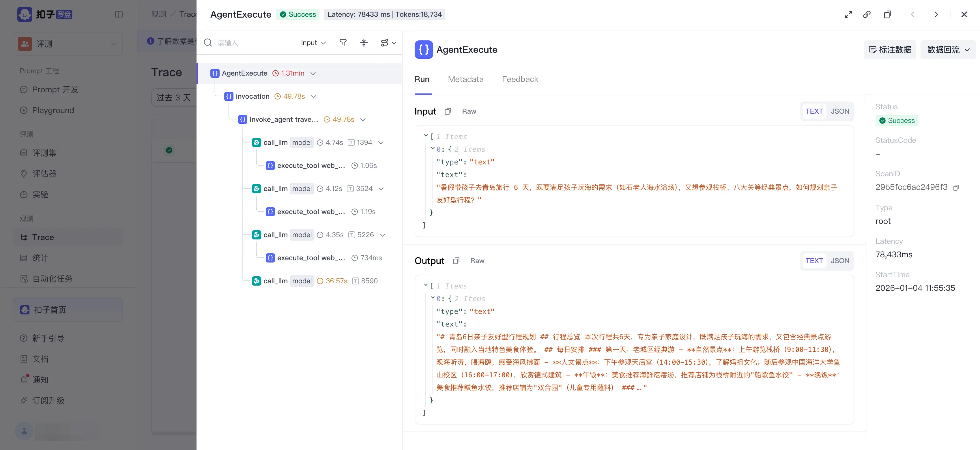The height and width of the screenshot is (450, 980).
Task: Open the 过去 3 天 time range selector
Action: (x=174, y=97)
